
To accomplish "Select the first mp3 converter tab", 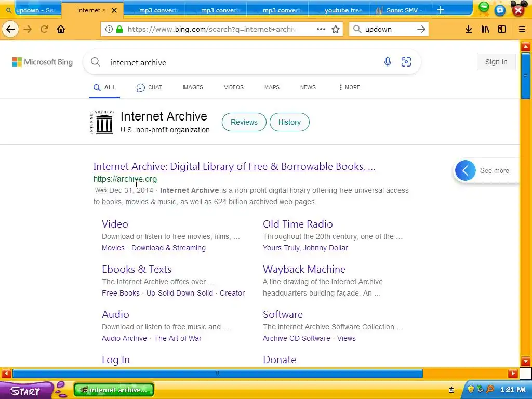I will 154,10.
